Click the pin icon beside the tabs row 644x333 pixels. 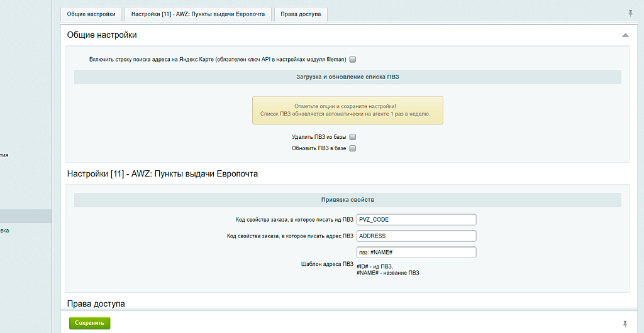(x=631, y=13)
